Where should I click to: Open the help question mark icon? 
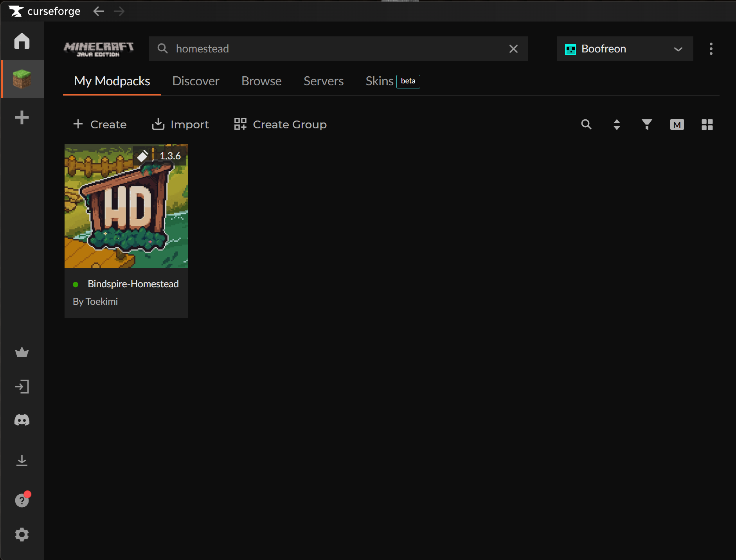(22, 500)
